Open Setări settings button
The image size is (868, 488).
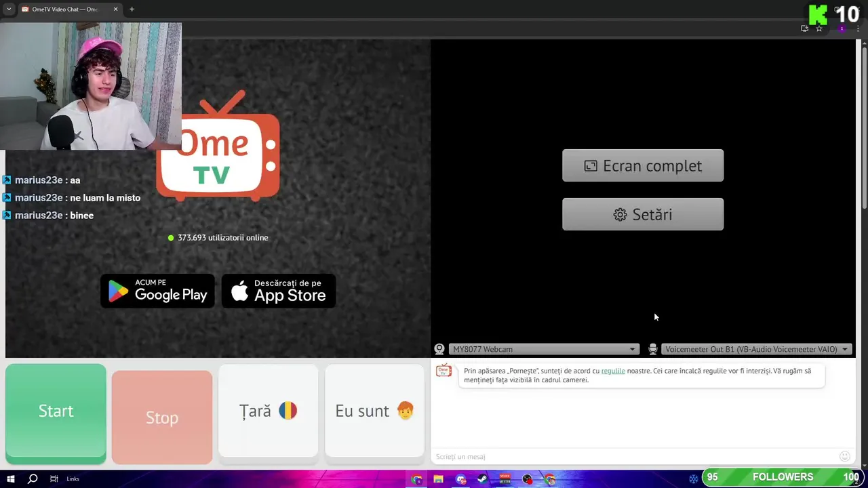coord(643,214)
